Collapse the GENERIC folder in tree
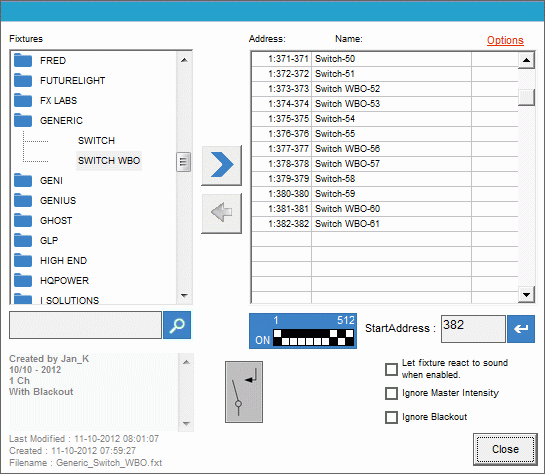 click(23, 121)
